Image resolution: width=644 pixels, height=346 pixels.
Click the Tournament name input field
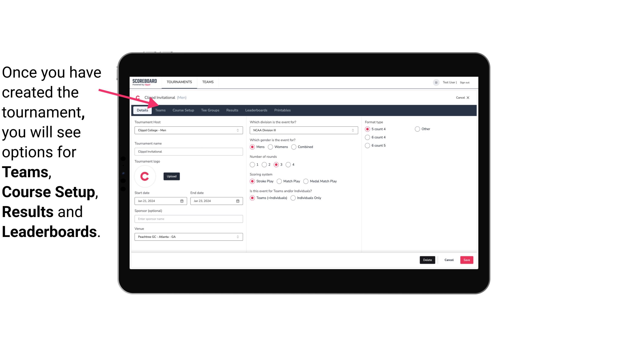188,151
